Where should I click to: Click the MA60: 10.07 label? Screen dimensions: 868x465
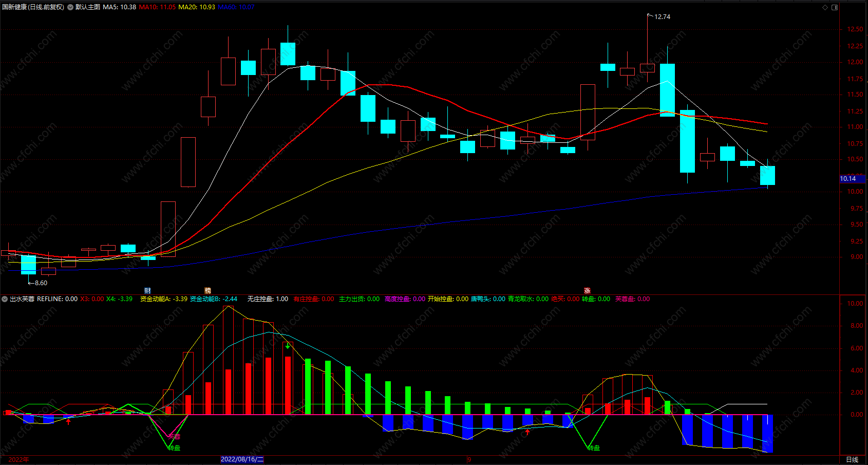236,7
